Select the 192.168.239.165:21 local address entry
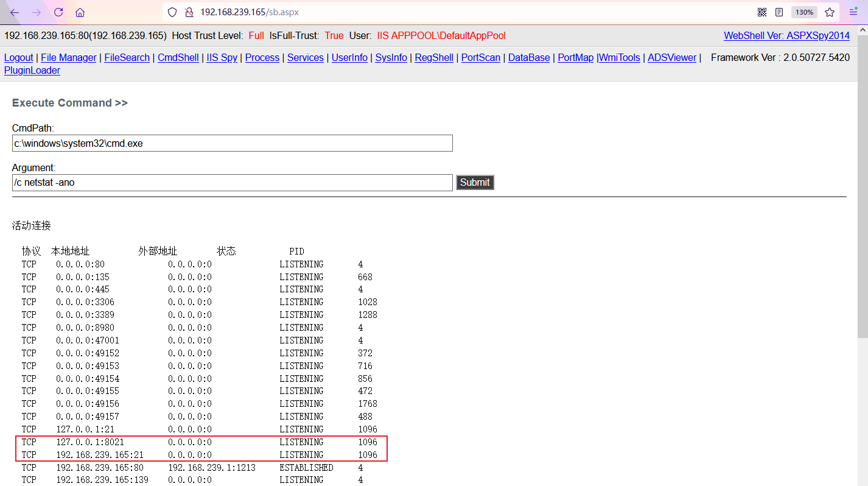The height and width of the screenshot is (486, 868). pos(100,455)
